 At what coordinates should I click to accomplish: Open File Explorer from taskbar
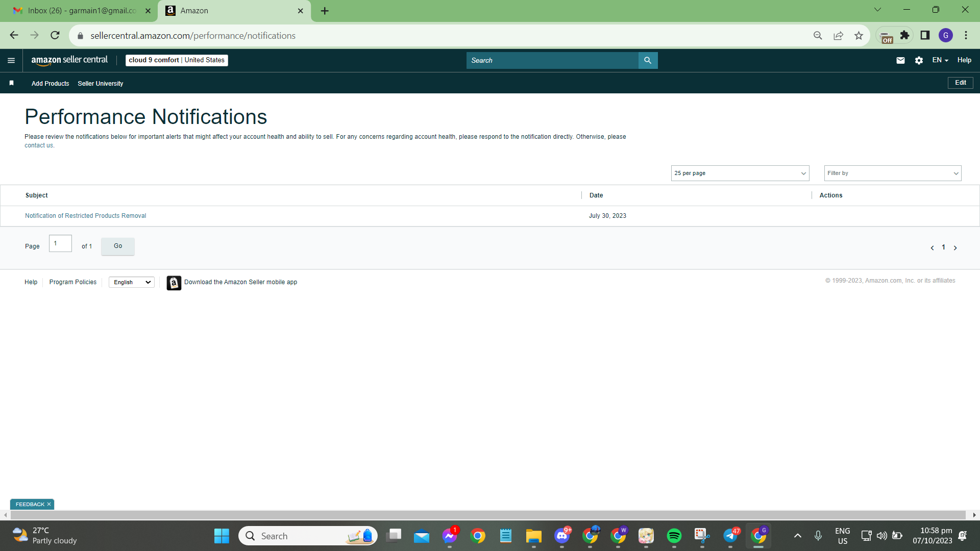(x=534, y=536)
